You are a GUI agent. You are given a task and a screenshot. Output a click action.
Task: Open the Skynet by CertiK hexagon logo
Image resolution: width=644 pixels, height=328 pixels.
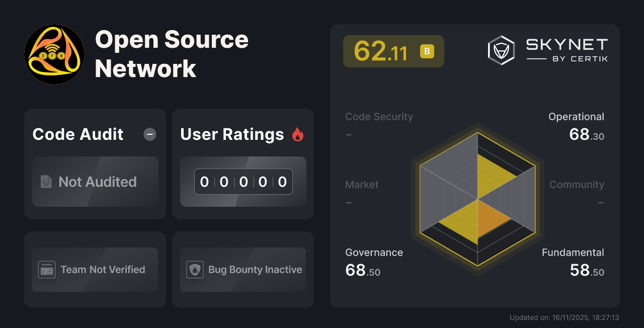pyautogui.click(x=501, y=49)
